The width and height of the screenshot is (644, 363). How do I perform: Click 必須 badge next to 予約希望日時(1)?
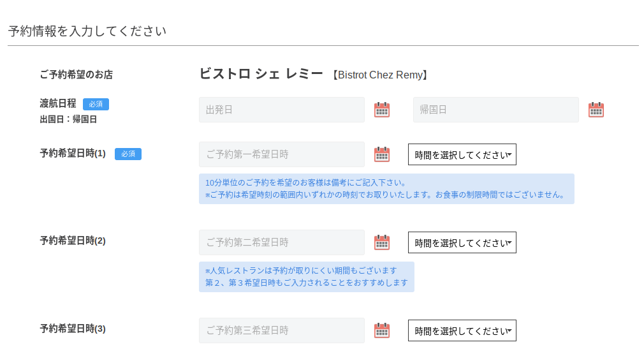128,154
